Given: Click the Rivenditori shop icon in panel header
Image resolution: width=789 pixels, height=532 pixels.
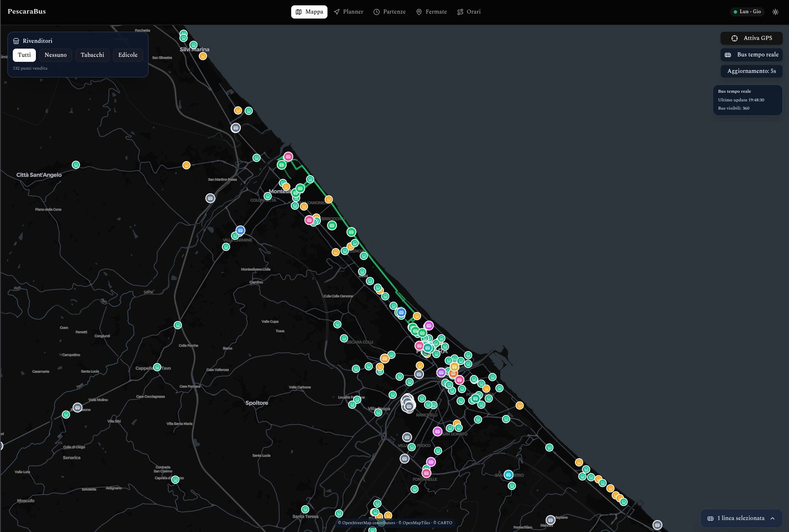Looking at the screenshot, I should pyautogui.click(x=16, y=41).
